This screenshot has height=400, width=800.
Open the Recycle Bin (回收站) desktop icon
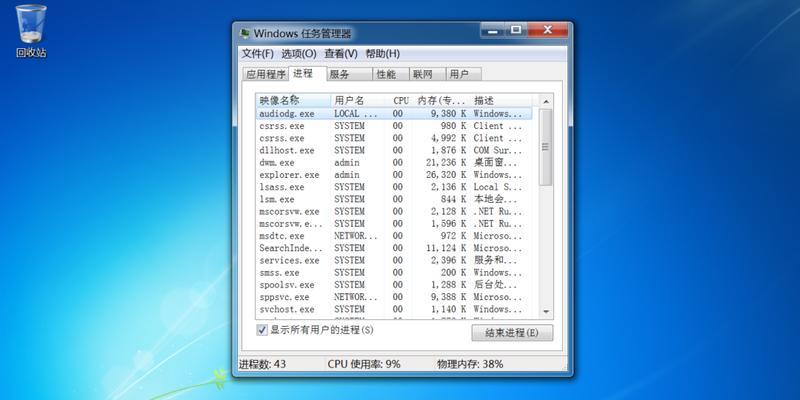(31, 30)
